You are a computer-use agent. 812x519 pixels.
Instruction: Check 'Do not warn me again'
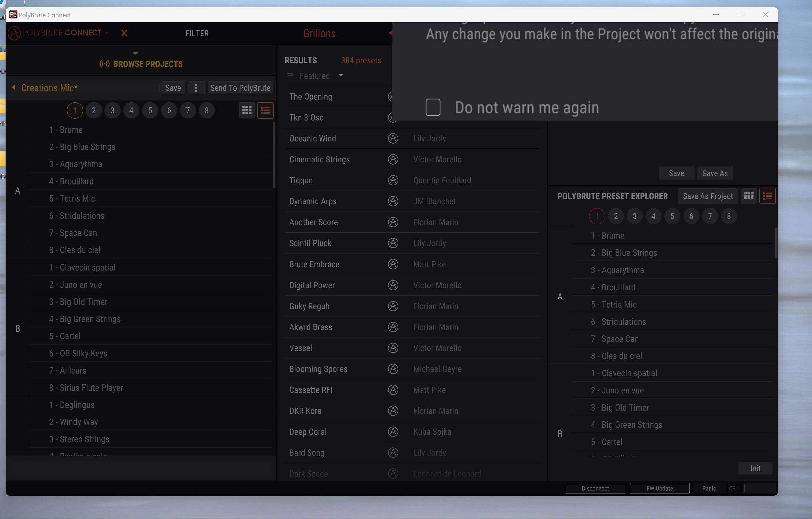tap(433, 108)
